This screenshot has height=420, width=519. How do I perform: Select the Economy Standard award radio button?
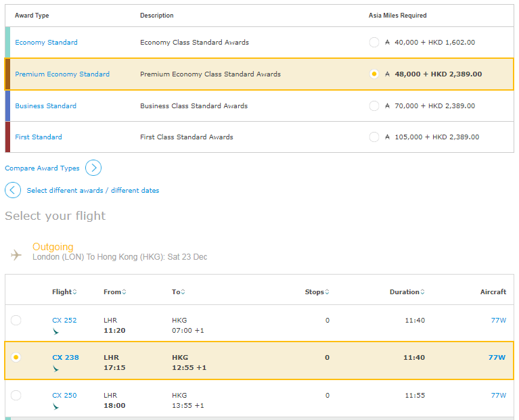pyautogui.click(x=374, y=43)
